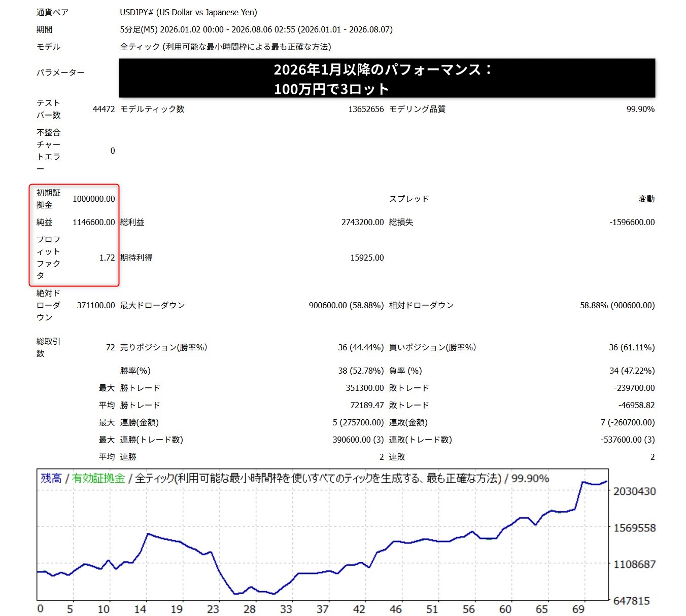Click the total trades value 72
The image size is (686, 616).
pos(110,347)
